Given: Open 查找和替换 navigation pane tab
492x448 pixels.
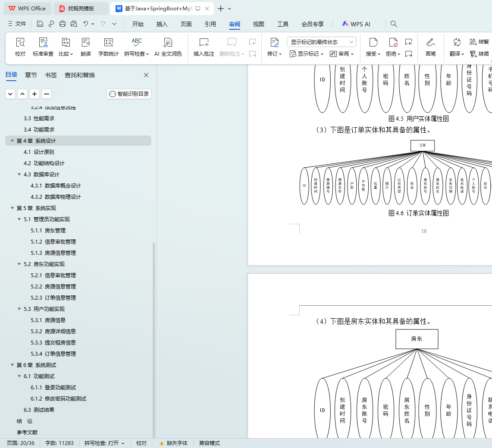Looking at the screenshot, I should (x=80, y=75).
